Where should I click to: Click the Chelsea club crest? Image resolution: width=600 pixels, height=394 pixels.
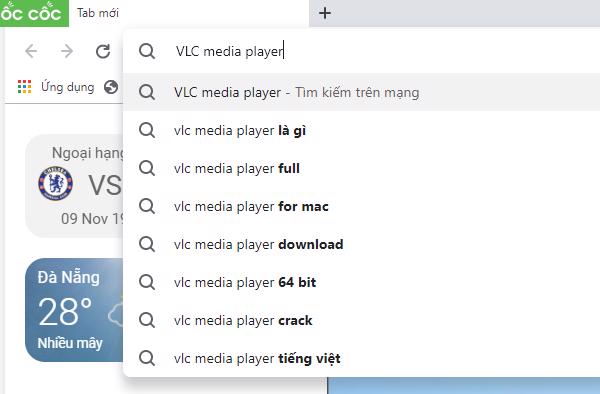tap(55, 183)
